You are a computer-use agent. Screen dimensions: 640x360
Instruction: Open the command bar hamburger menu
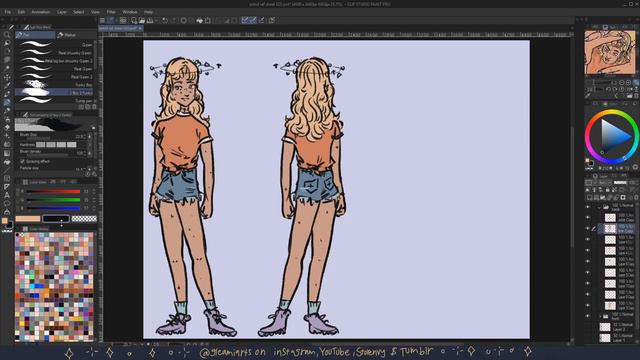102,20
